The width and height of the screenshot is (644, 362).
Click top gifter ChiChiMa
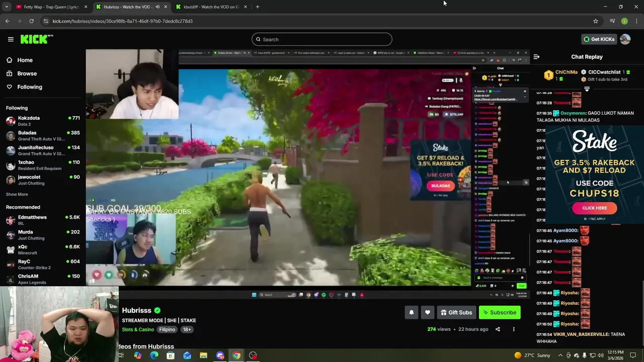point(566,72)
